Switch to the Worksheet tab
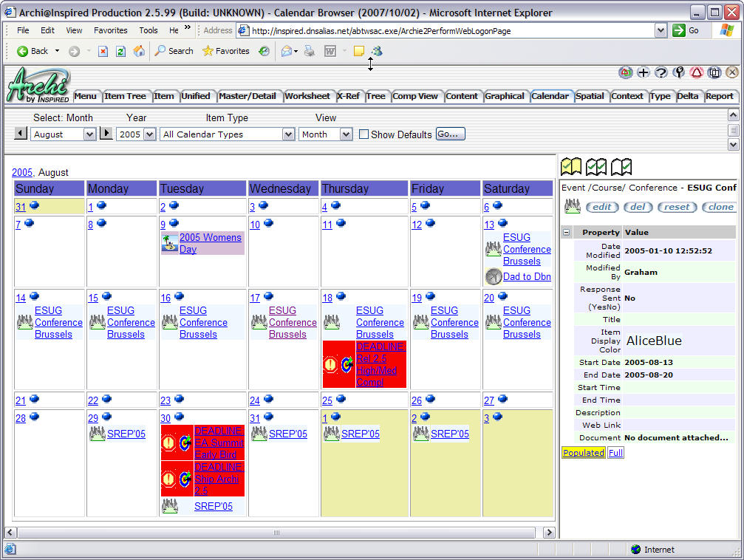 (307, 96)
